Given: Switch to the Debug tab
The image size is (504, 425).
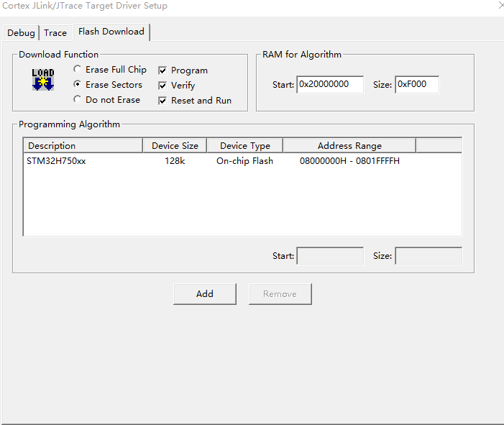Looking at the screenshot, I should [x=21, y=33].
